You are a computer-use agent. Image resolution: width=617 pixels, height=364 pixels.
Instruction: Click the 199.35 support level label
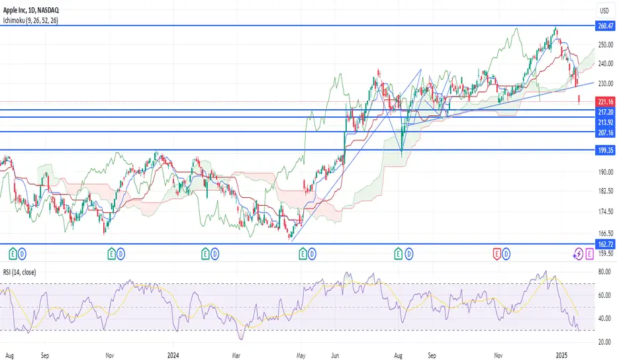point(605,150)
